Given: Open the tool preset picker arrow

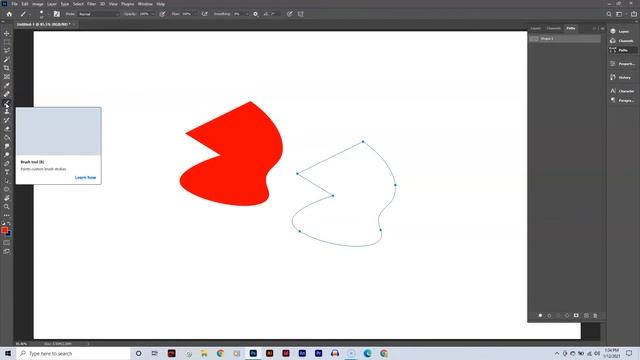Looking at the screenshot, I should pos(29,14).
